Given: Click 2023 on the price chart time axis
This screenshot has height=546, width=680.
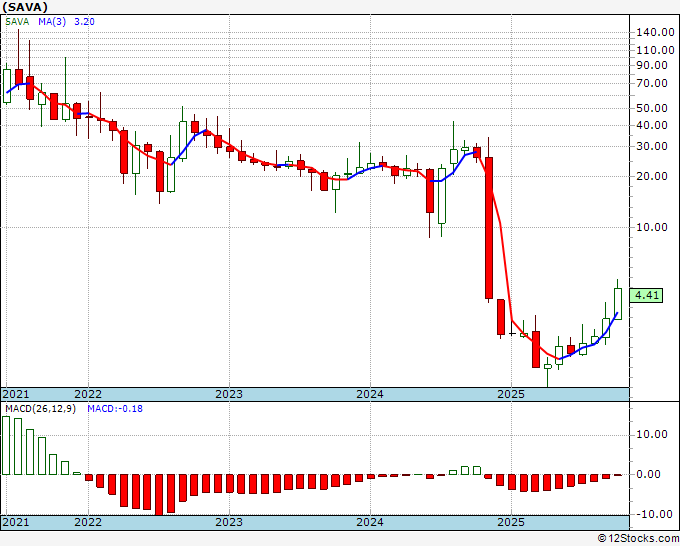Looking at the screenshot, I should point(229,394).
